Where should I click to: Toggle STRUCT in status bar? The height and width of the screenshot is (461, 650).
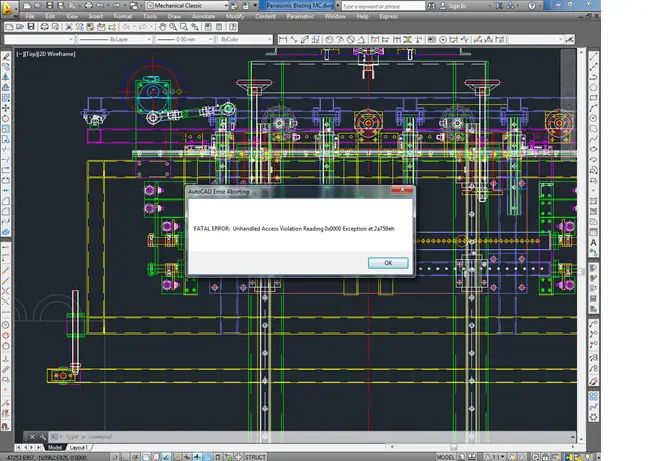[x=255, y=457]
